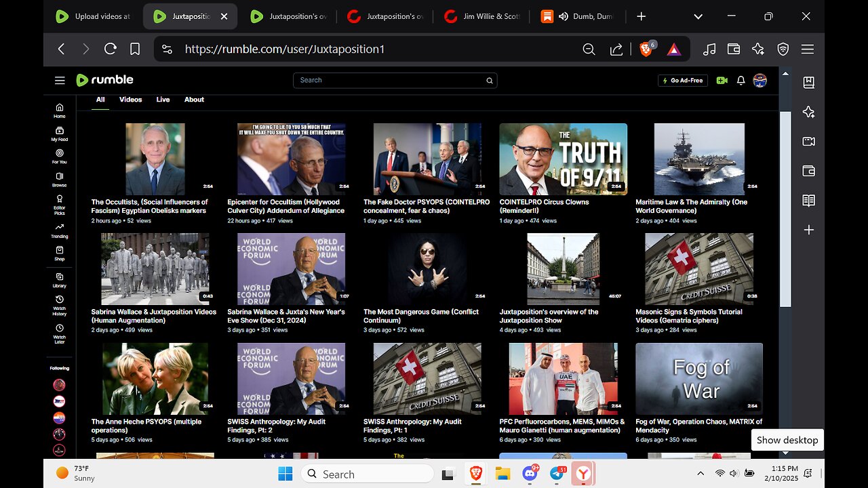Click the upload video camera icon

(722, 80)
